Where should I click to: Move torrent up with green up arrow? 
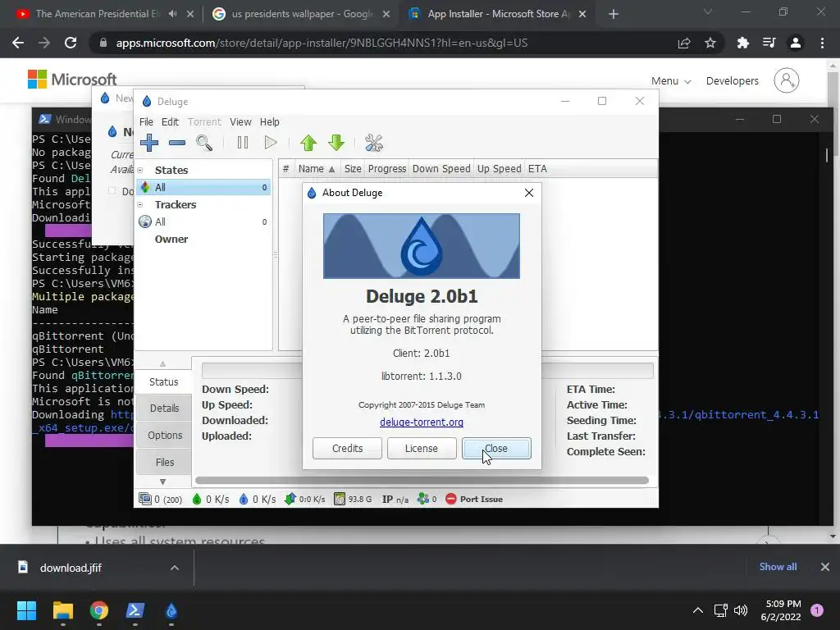coord(308,143)
